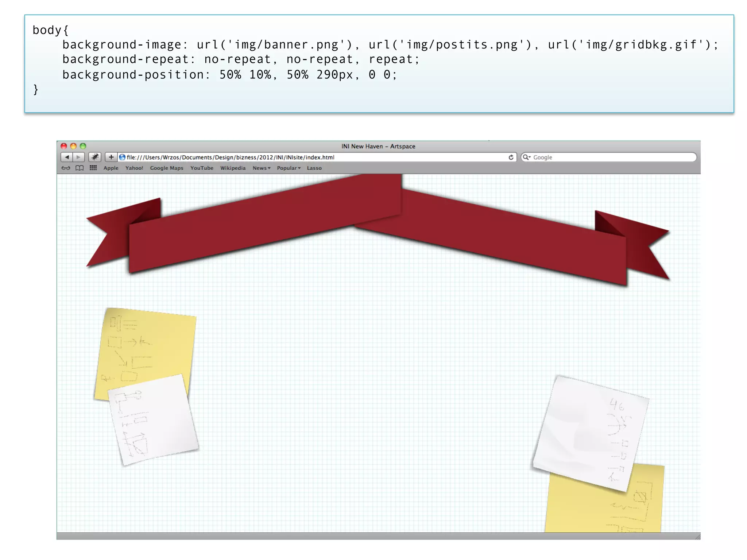Expand the Popular bookmarks folder
This screenshot has height=560, width=747.
(288, 168)
